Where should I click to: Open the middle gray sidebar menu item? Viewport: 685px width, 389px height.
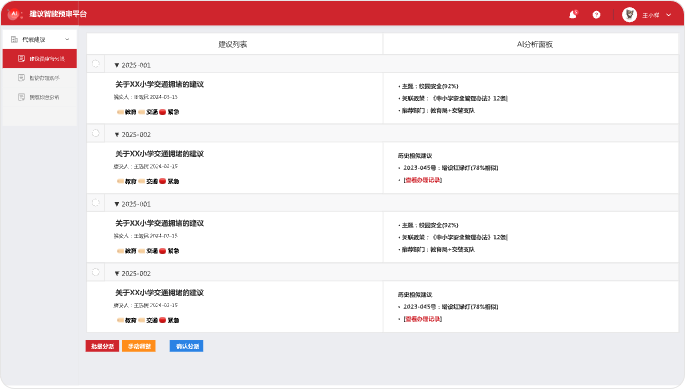pos(40,78)
